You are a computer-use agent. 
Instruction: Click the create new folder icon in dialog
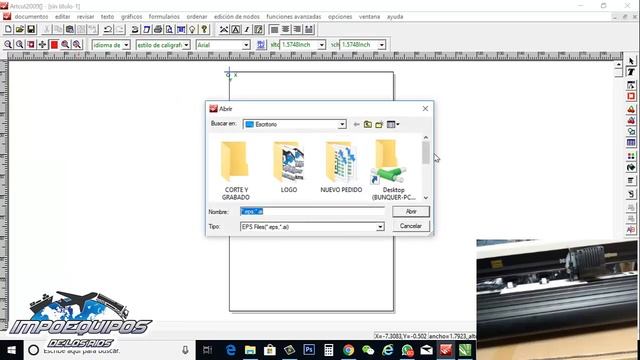[x=379, y=124]
